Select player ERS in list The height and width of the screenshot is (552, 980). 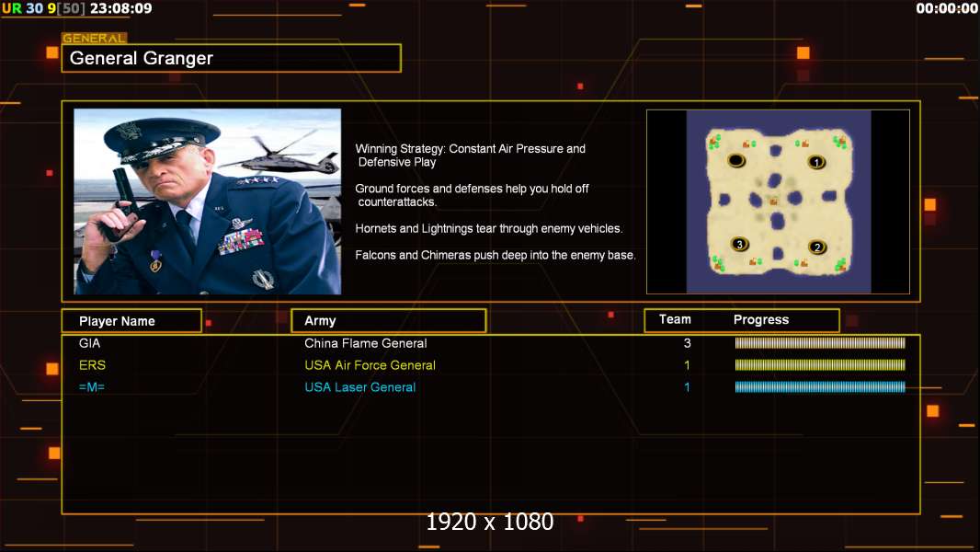(92, 365)
